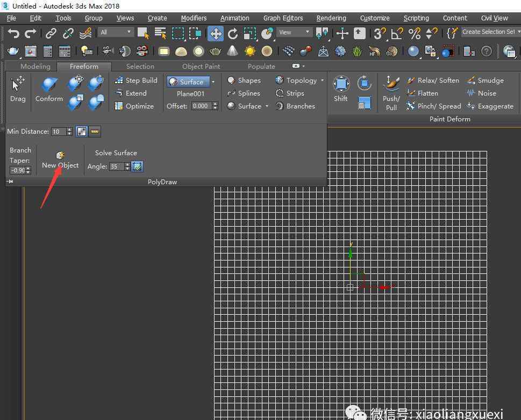Select the Rectangular Selection Region tool
Viewport: 521px width, 420px height.
pyautogui.click(x=178, y=33)
